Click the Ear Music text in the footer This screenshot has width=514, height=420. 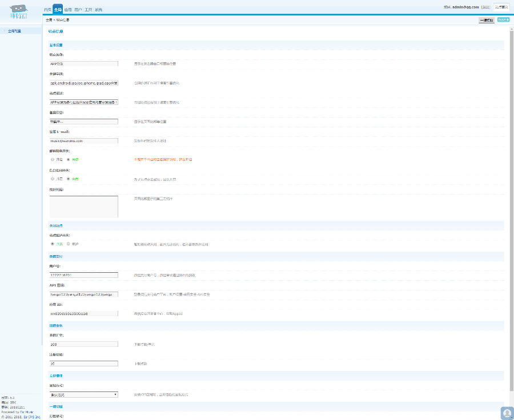tap(26, 412)
